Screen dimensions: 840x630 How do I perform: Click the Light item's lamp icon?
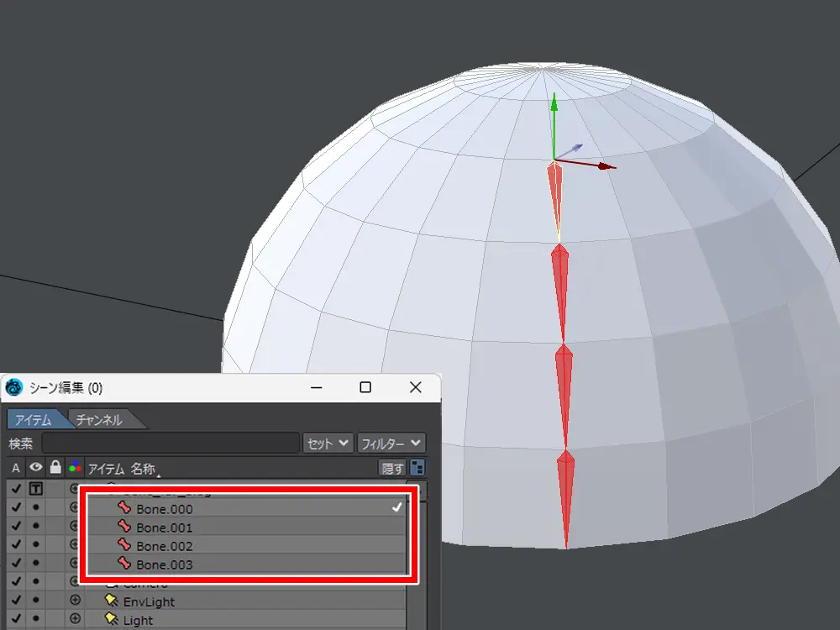coord(111,620)
